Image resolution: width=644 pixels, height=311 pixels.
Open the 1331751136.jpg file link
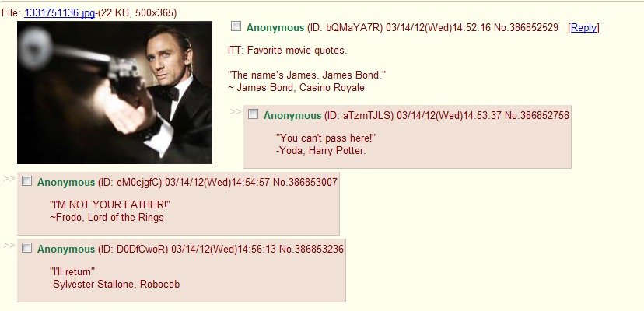(x=60, y=13)
